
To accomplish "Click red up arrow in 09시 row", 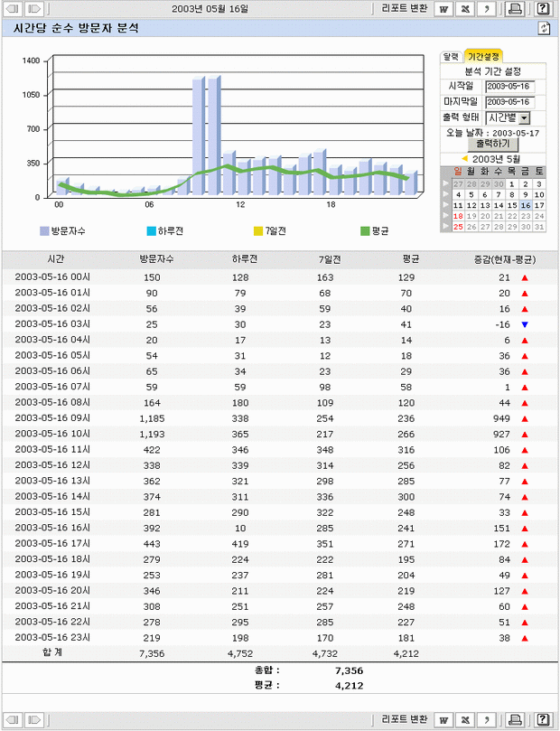I will 525,418.
